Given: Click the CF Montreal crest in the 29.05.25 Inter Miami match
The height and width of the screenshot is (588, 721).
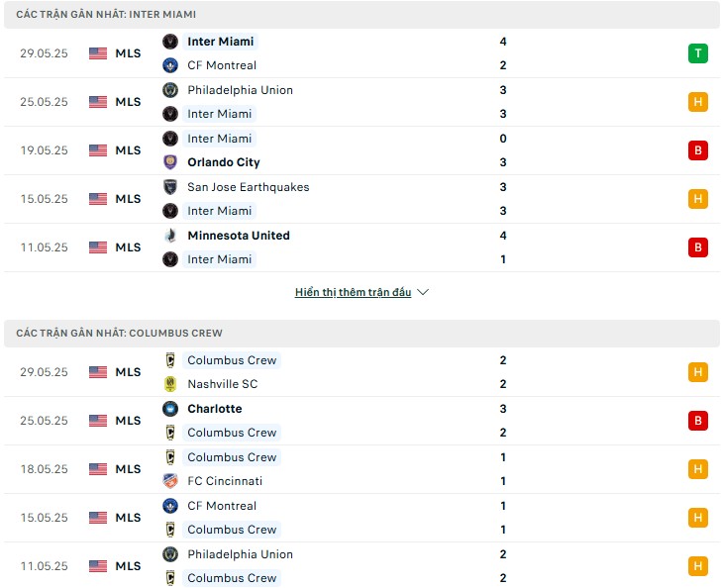Looking at the screenshot, I should (170, 65).
